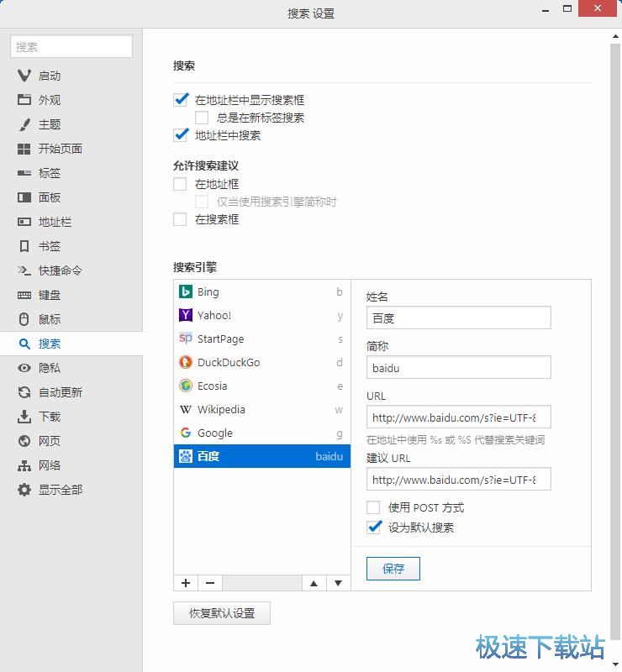622x672 pixels.
Task: Select the 网络 network icon
Action: pyautogui.click(x=24, y=465)
